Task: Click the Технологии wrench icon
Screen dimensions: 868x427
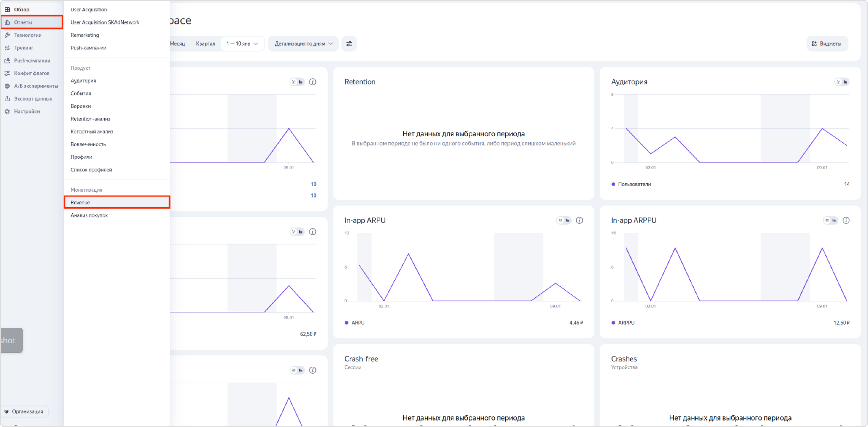Action: click(7, 35)
